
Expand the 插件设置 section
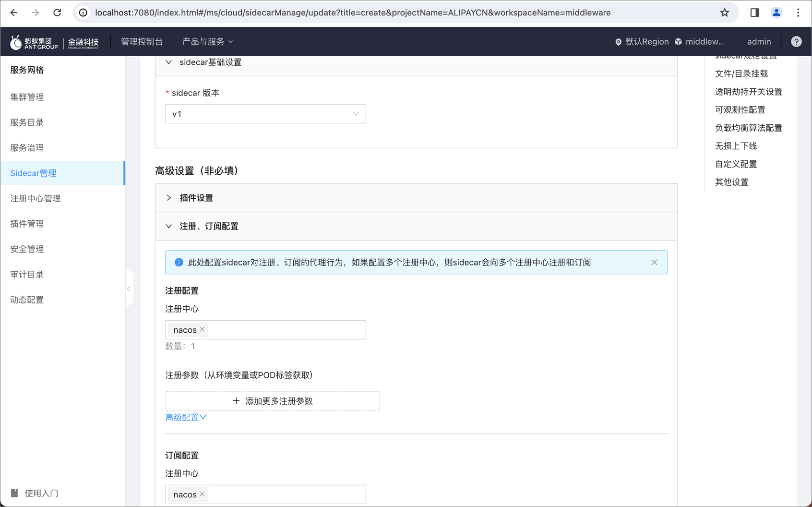(169, 198)
